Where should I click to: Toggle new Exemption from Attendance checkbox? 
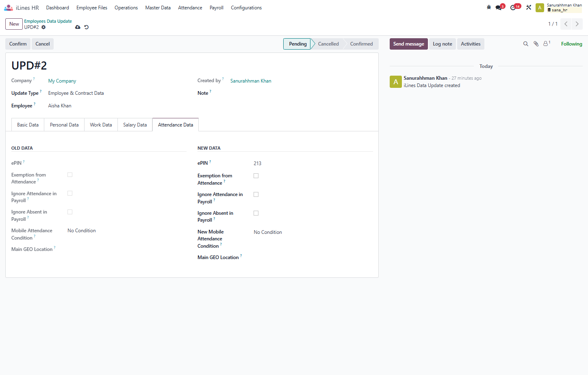pyautogui.click(x=256, y=176)
